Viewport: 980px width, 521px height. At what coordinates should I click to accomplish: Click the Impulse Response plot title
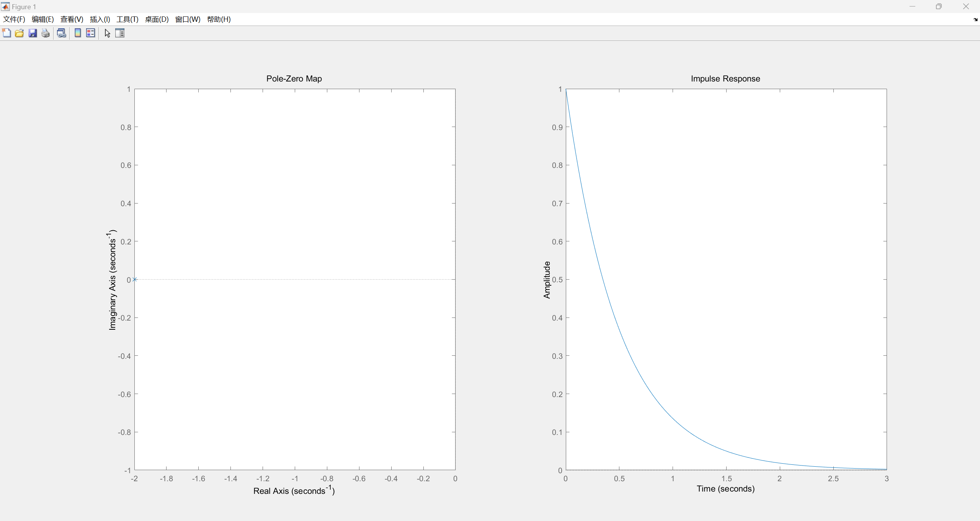click(725, 79)
